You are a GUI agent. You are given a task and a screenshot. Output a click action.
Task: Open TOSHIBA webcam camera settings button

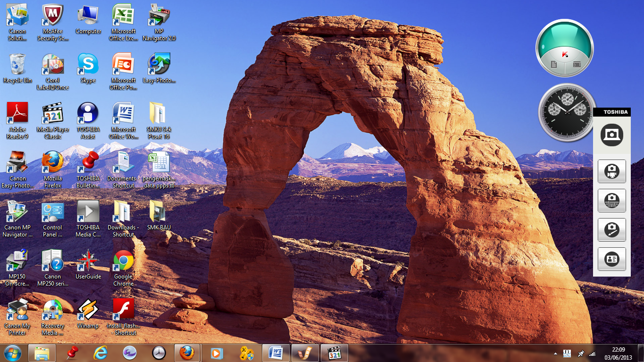(x=612, y=201)
